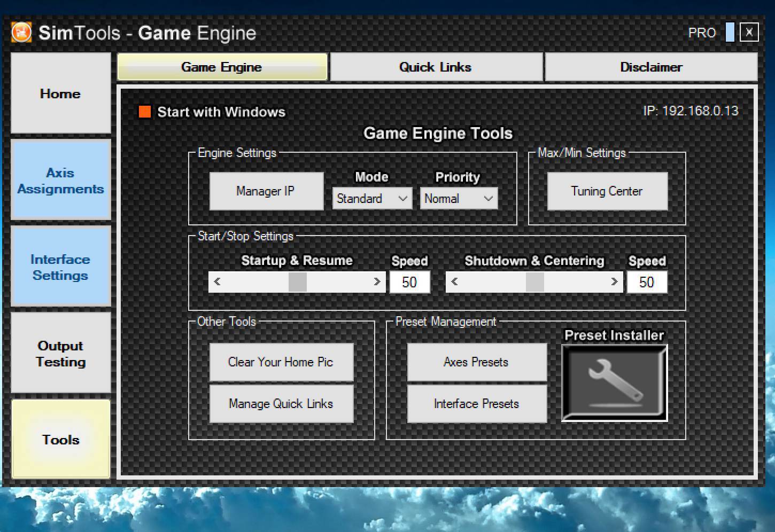Image resolution: width=775 pixels, height=532 pixels.
Task: Open Axes Presets
Action: pyautogui.click(x=477, y=362)
